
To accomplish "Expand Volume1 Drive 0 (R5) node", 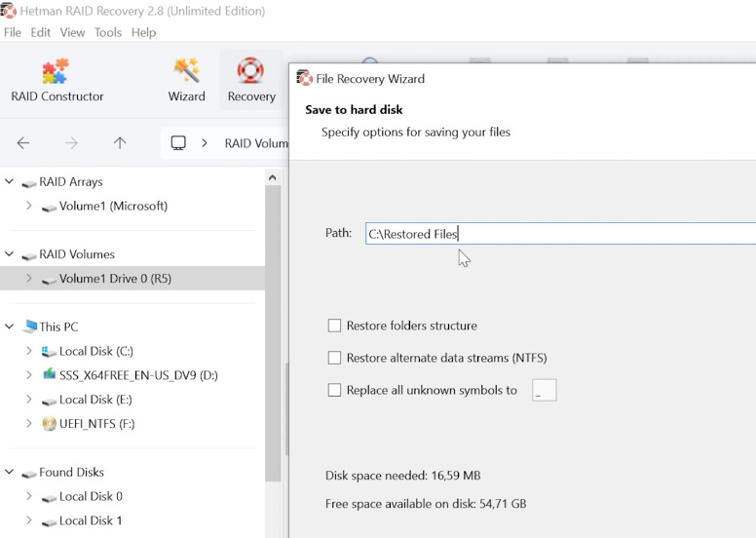I will [29, 279].
